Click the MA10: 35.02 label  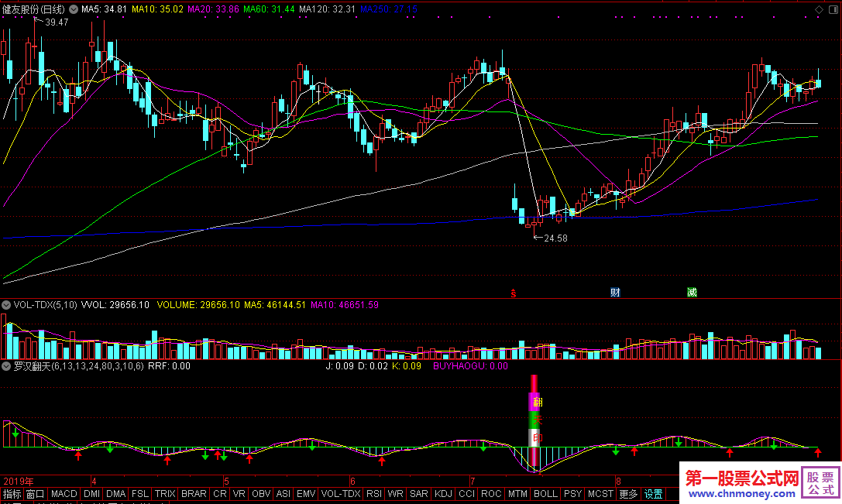pyautogui.click(x=157, y=9)
